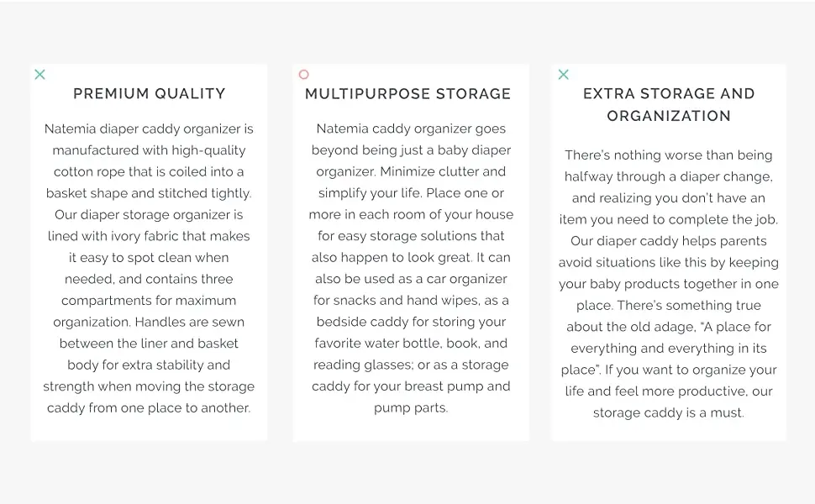Click the ORGANIZATION heading line
Viewport: 815px width, 504px height.
point(669,116)
